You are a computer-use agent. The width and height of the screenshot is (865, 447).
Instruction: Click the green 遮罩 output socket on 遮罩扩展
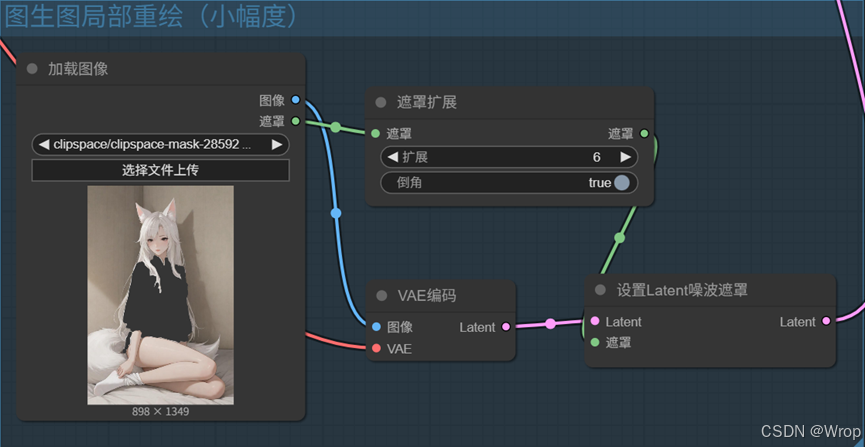(x=644, y=133)
